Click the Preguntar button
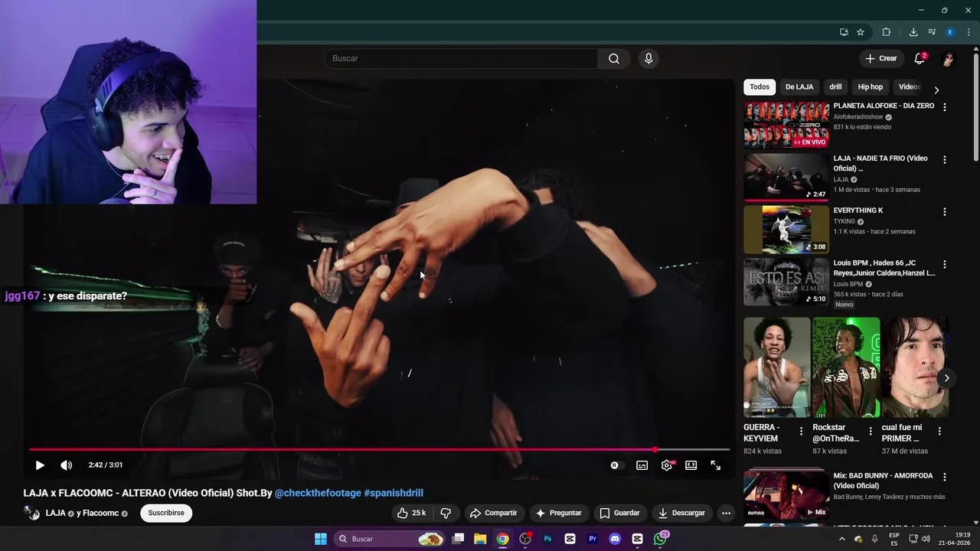Image resolution: width=980 pixels, height=551 pixels. [558, 513]
